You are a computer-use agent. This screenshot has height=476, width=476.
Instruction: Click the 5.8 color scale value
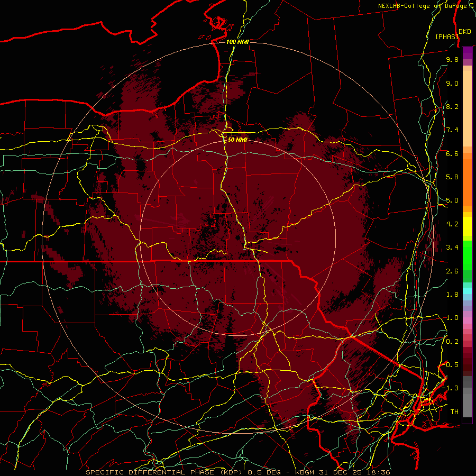coord(452,177)
